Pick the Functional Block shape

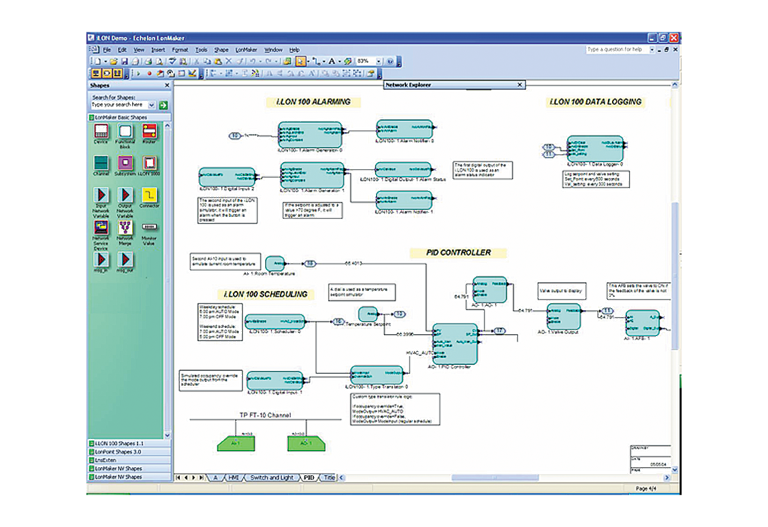125,131
